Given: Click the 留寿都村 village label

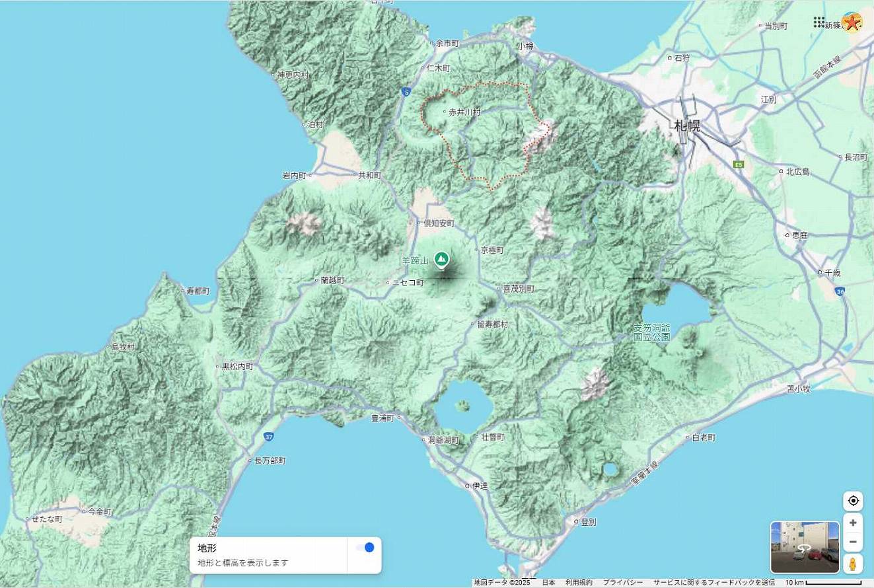Looking at the screenshot, I should point(492,324).
